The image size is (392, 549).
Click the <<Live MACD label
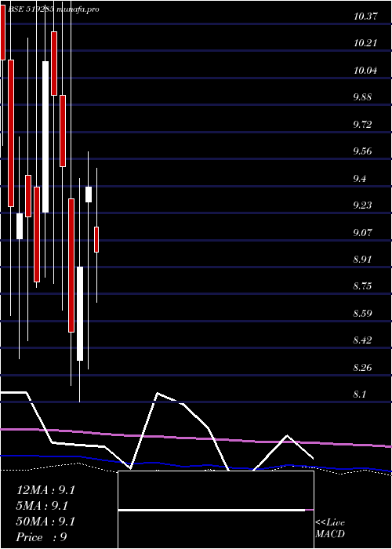[330, 529]
